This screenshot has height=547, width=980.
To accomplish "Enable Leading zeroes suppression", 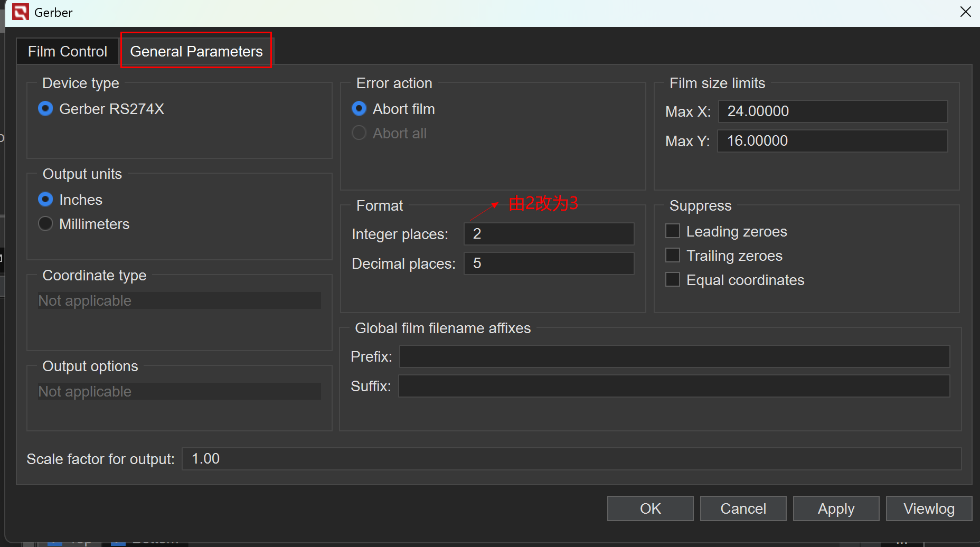I will [x=673, y=231].
